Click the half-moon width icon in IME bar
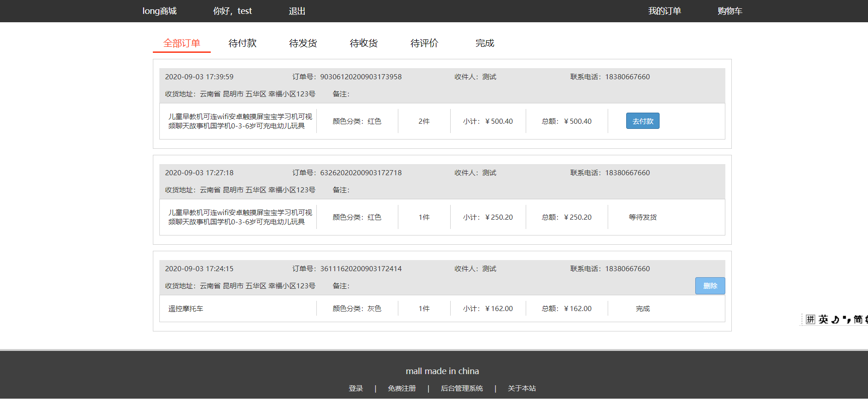The image size is (868, 407). coord(835,319)
